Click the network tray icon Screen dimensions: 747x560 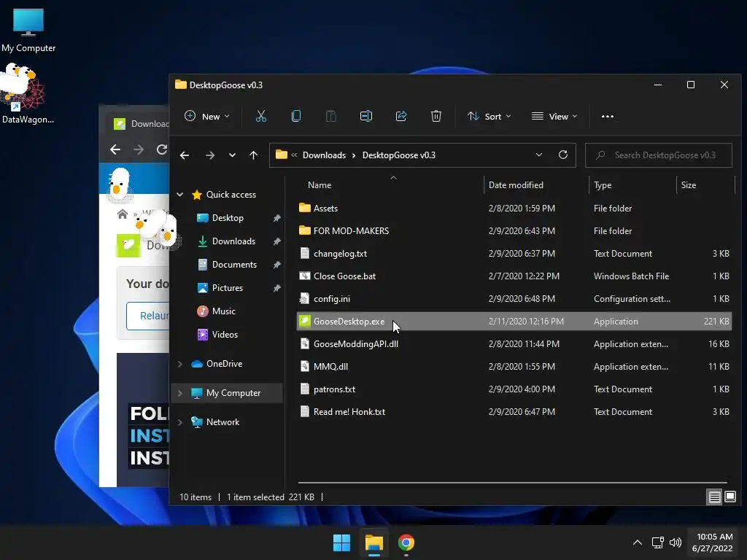coord(658,542)
